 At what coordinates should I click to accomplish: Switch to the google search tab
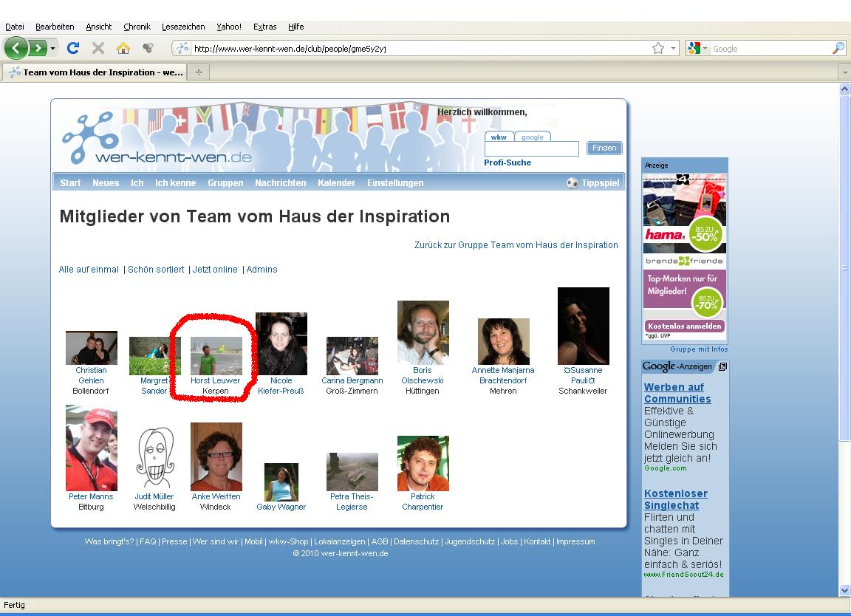[x=532, y=137]
